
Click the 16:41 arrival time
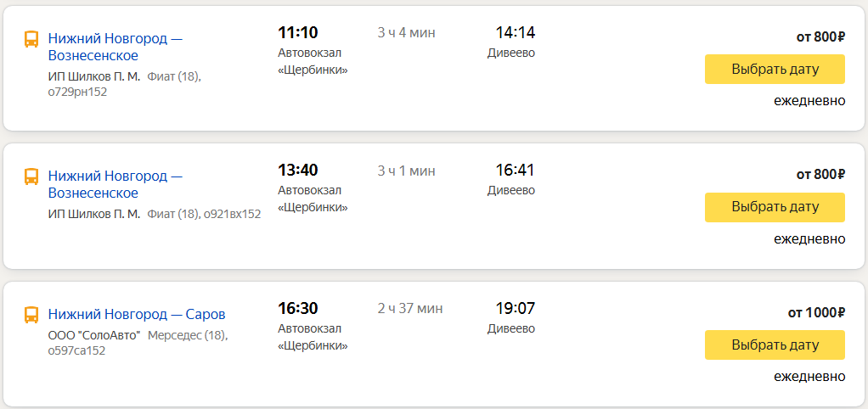pos(516,171)
